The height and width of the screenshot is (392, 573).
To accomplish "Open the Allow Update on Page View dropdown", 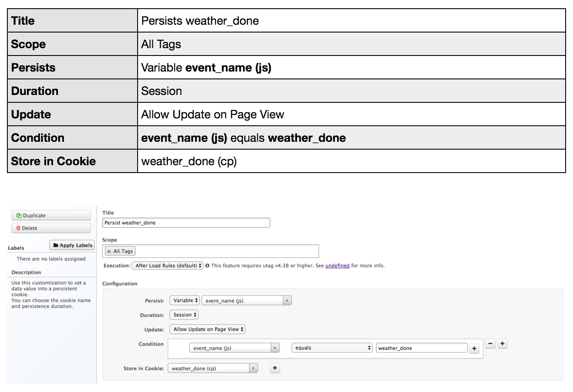I will [207, 330].
